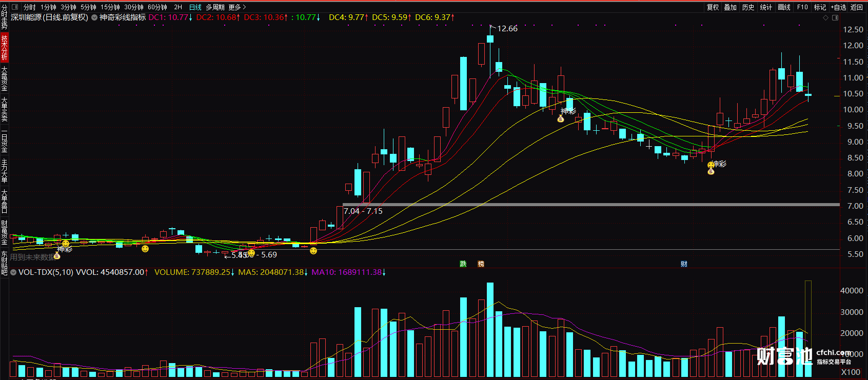Click the smiley signal icon near 5.69 label
The width and height of the screenshot is (868, 380).
pyautogui.click(x=251, y=253)
